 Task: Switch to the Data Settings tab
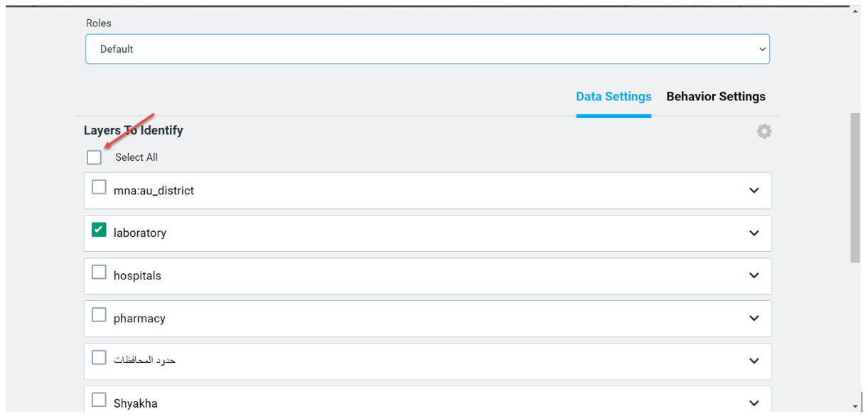coord(614,97)
